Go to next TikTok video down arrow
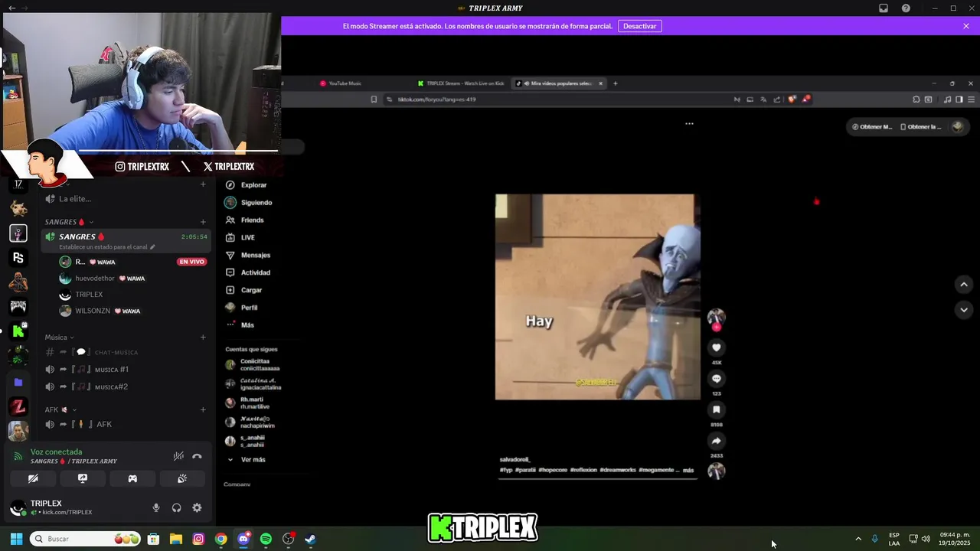 [964, 310]
